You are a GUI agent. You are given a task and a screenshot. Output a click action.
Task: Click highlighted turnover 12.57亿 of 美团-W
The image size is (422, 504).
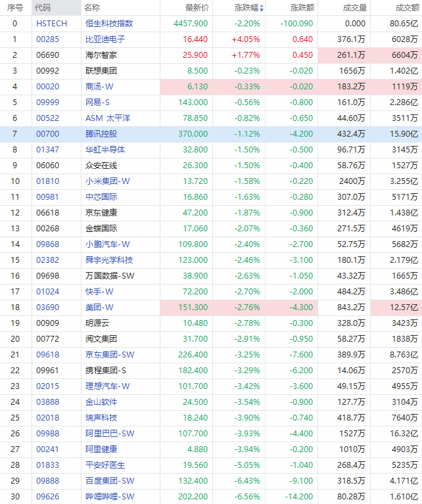404,307
